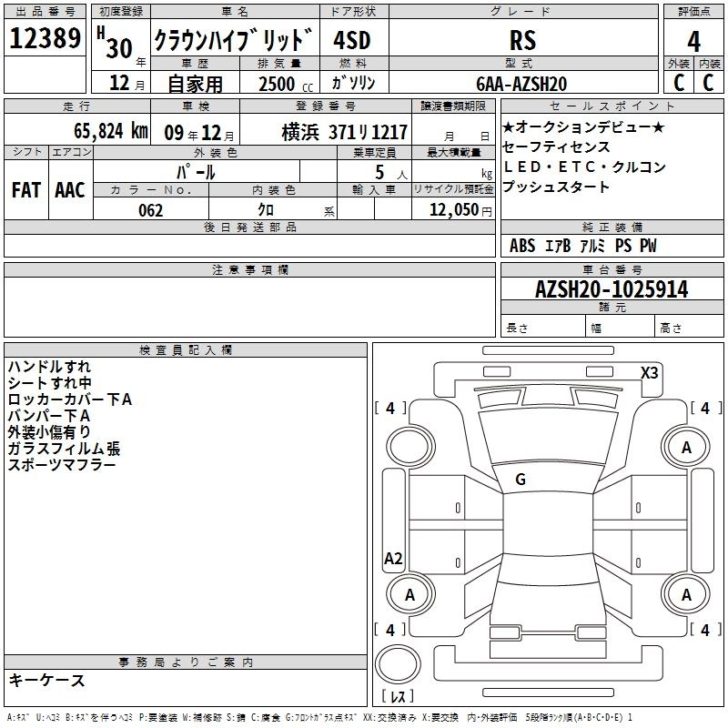Image resolution: width=728 pixels, height=728 pixels.
Task: Select the overall evaluation score 4
Action: click(x=693, y=41)
